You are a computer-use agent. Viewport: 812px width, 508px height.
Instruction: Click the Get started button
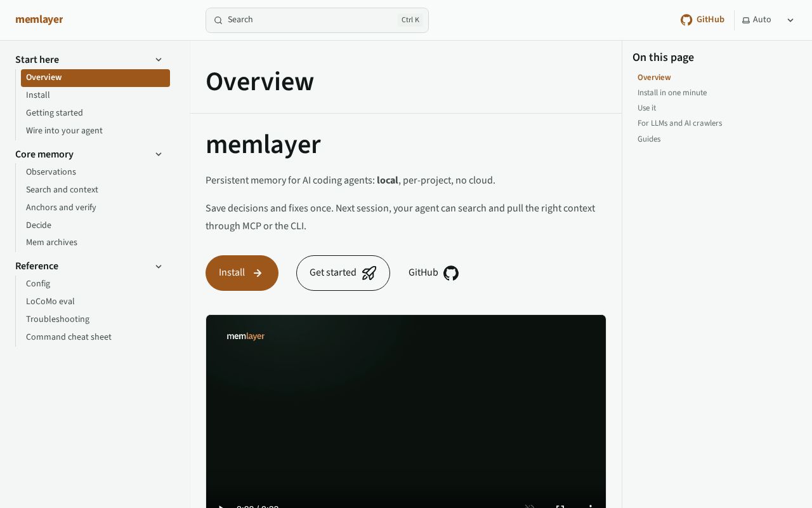343,273
